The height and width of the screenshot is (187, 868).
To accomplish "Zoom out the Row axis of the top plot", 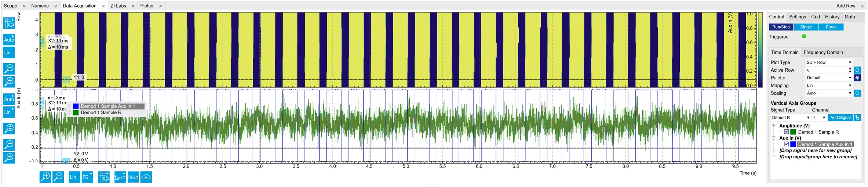I will [9, 68].
